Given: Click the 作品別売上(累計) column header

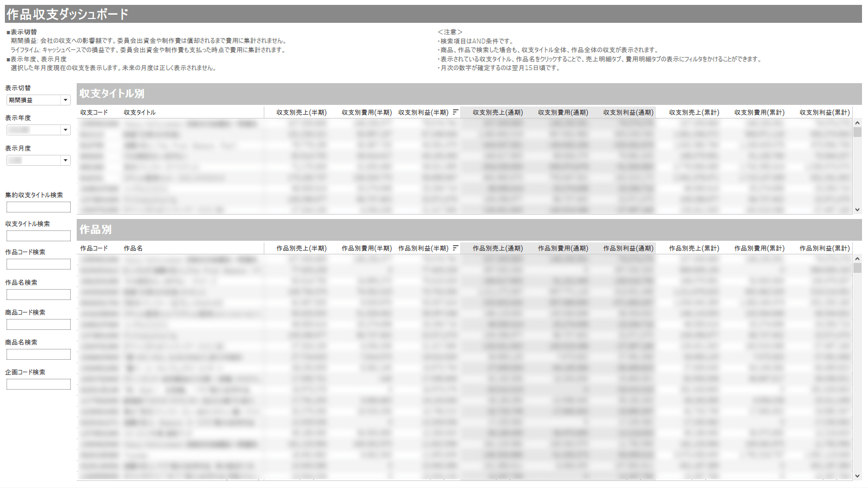Looking at the screenshot, I should [694, 248].
